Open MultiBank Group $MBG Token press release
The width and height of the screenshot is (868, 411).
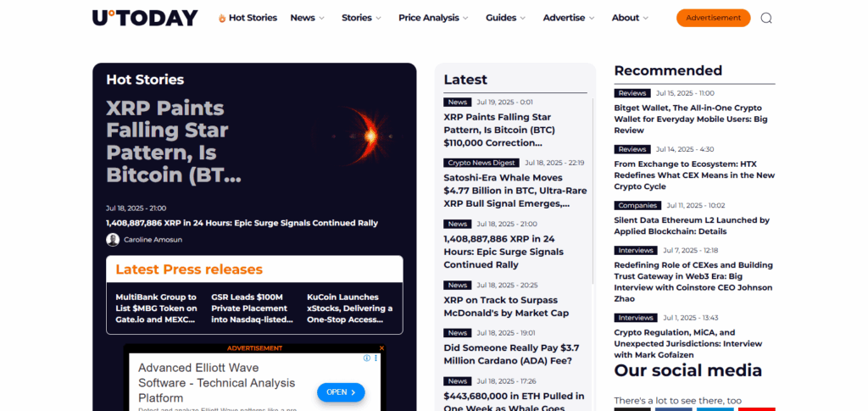157,308
